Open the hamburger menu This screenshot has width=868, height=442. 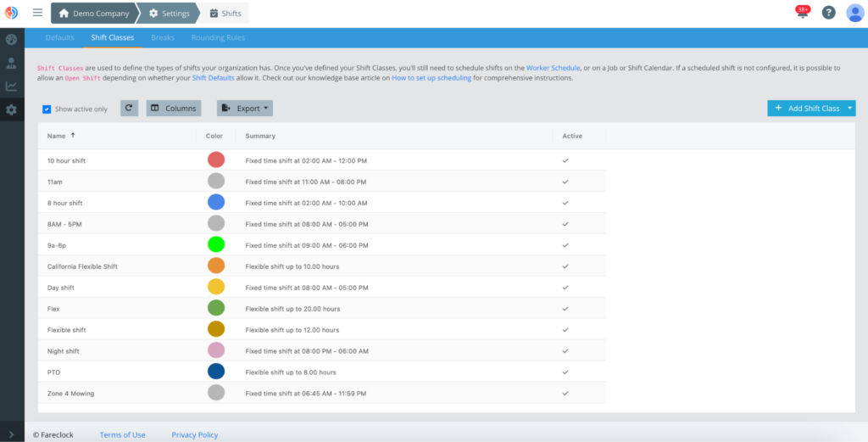tap(37, 13)
